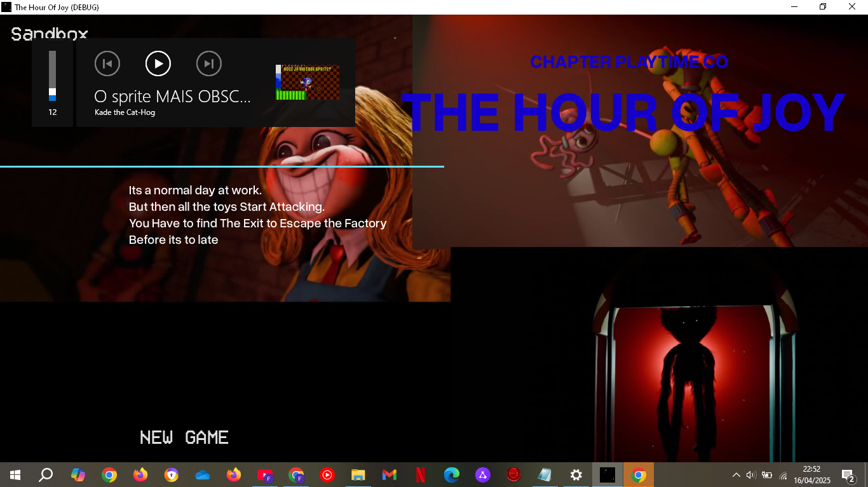
Task: Click the 'THE HOUR OF JOY' title text
Action: click(x=623, y=112)
